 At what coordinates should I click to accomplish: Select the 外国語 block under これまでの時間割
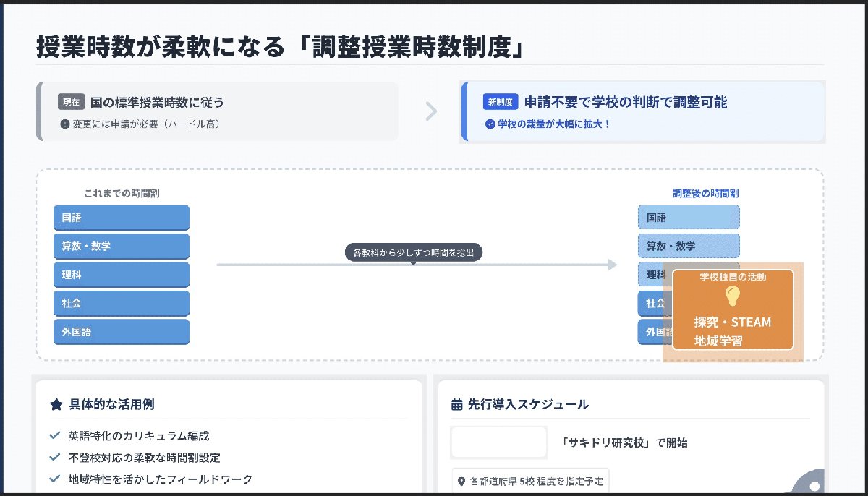(x=122, y=332)
